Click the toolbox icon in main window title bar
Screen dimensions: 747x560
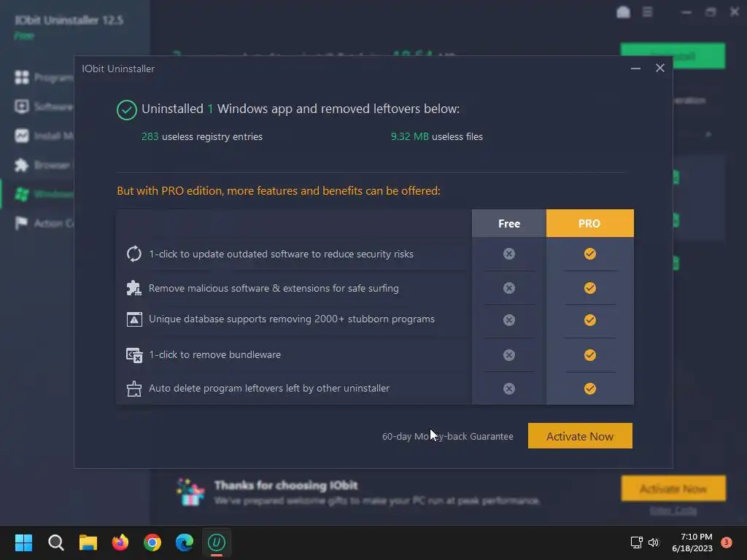click(623, 12)
